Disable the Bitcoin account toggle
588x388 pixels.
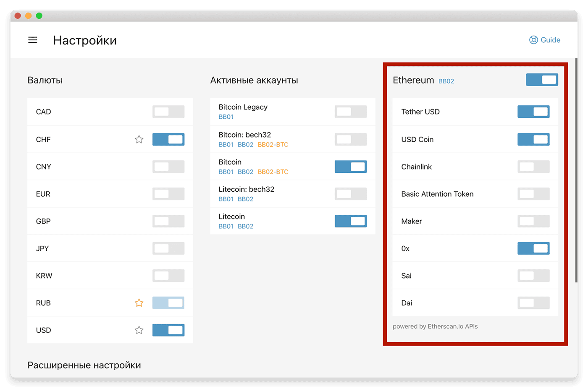tap(351, 167)
